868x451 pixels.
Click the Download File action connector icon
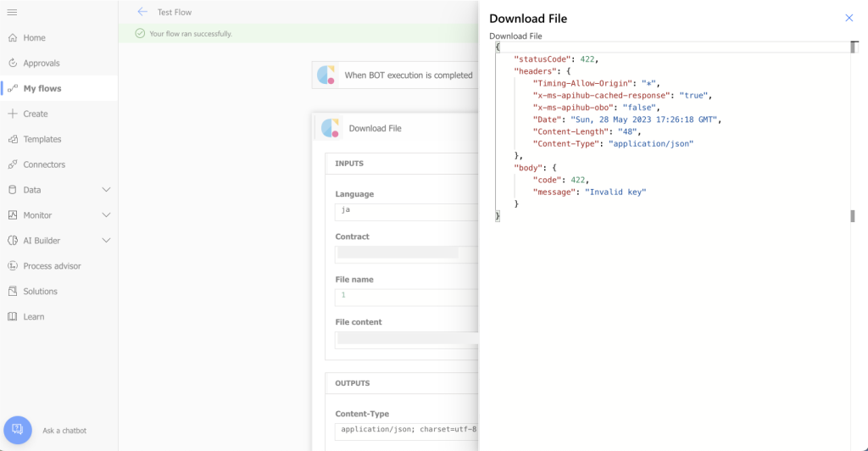pos(330,128)
